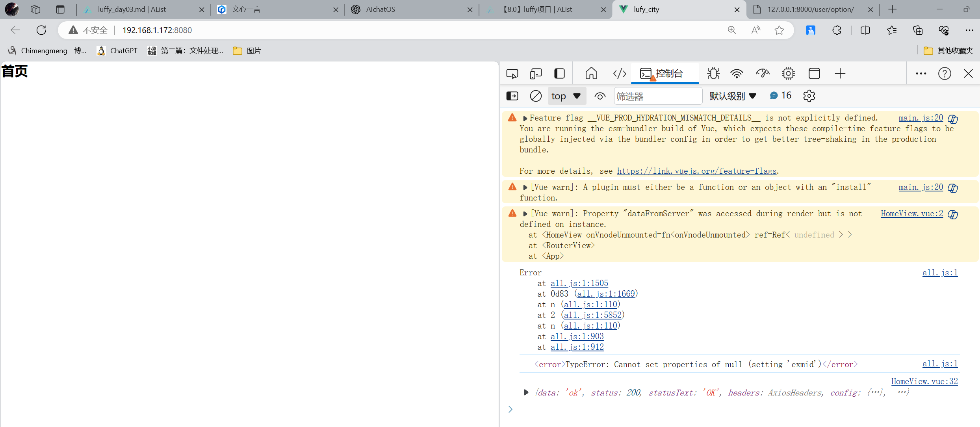Expand the Feature flag warning message
Screen dimensions: 980x427
(x=525, y=118)
